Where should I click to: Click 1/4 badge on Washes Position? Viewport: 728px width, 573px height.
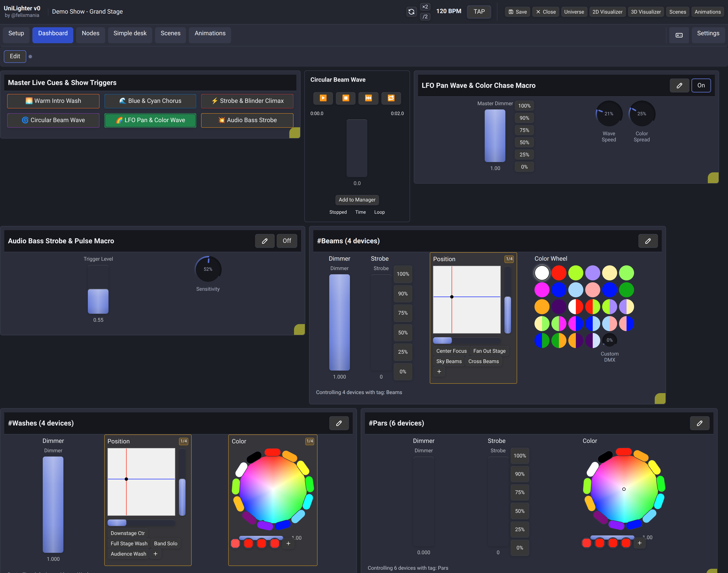coord(183,441)
